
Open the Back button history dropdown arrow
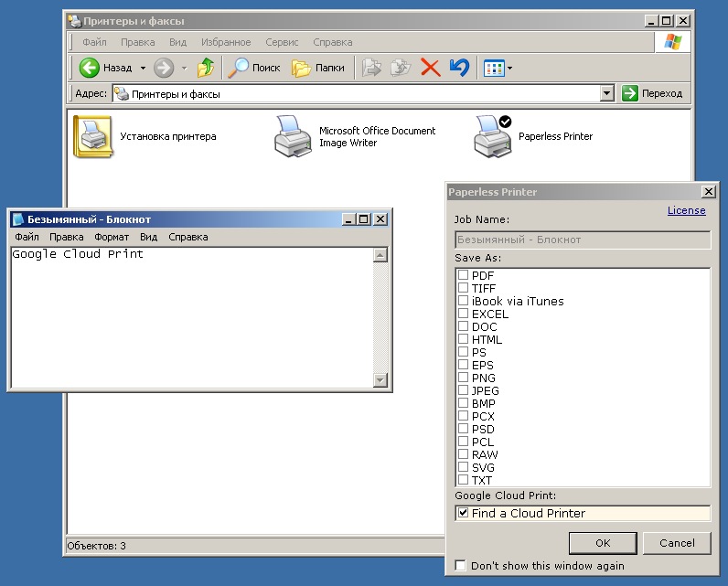(143, 69)
